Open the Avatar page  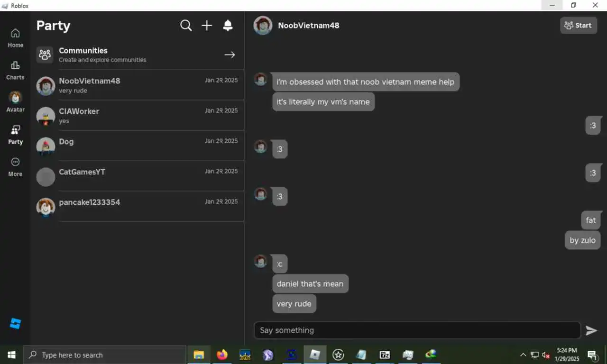(15, 102)
